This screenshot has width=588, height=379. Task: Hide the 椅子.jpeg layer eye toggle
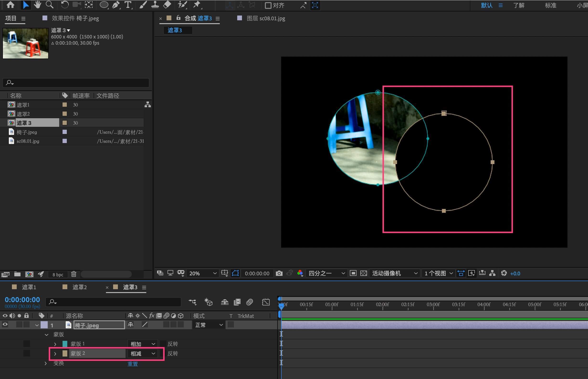coord(5,325)
